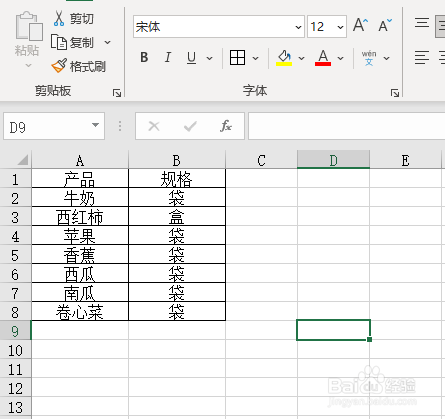
Task: Select row 5 header
Action: (x=15, y=255)
